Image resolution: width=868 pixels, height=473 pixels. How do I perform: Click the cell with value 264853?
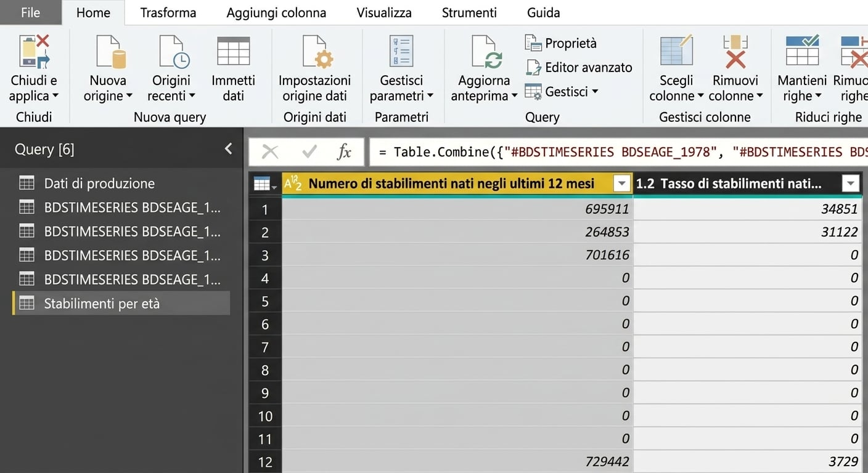click(457, 232)
